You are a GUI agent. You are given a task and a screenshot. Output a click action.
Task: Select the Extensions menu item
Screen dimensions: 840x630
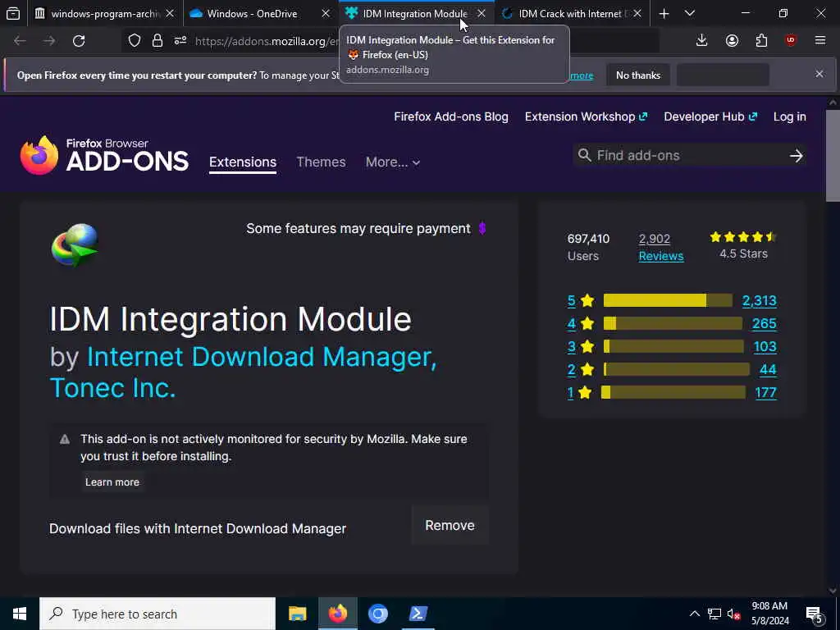[243, 162]
